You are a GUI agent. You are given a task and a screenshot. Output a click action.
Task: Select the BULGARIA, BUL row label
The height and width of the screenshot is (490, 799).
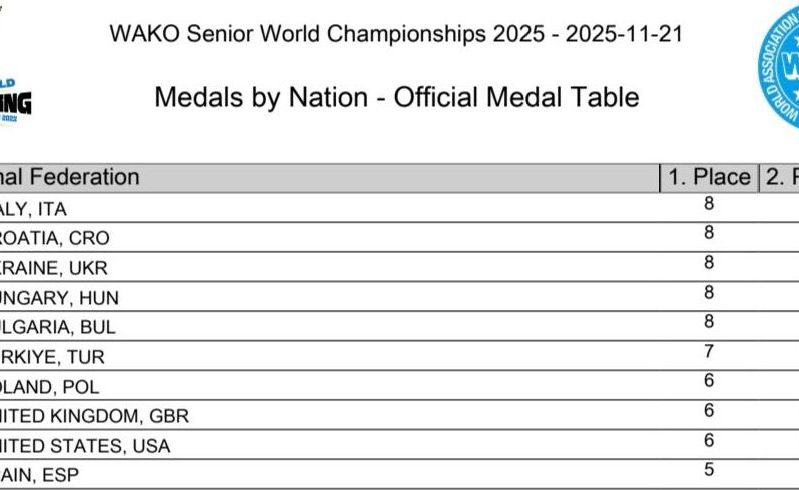click(x=60, y=327)
